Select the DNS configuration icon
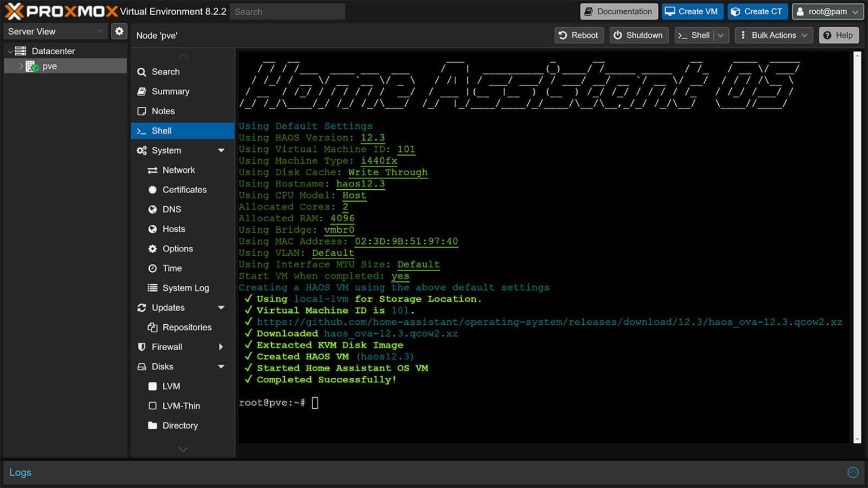This screenshot has width=868, height=488. pyautogui.click(x=152, y=209)
